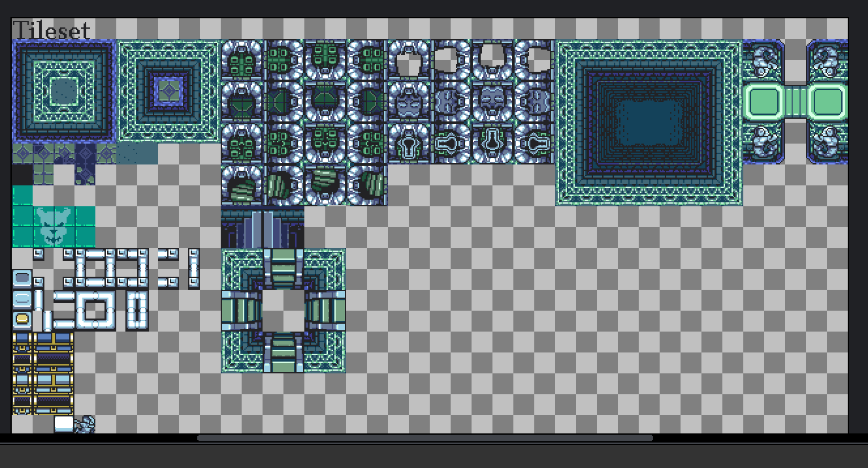This screenshot has height=468, width=868.
Task: Select the bottom-left serpent statue tile
Action: pos(764,144)
